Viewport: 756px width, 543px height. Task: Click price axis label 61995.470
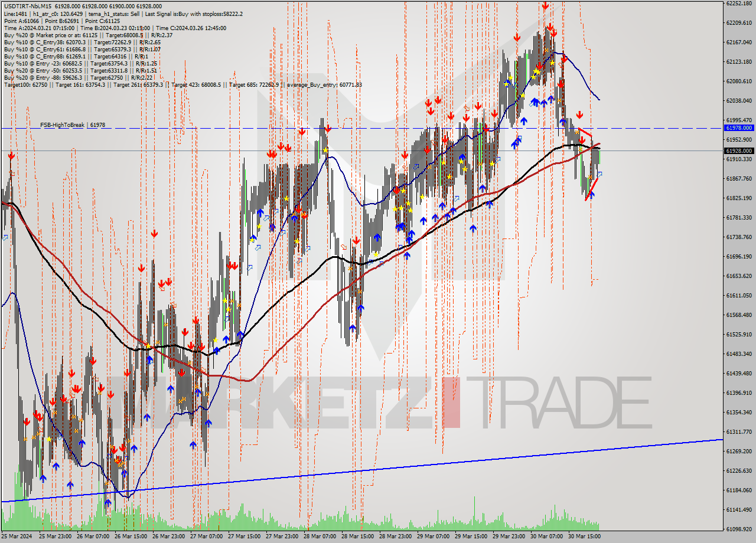(x=739, y=120)
